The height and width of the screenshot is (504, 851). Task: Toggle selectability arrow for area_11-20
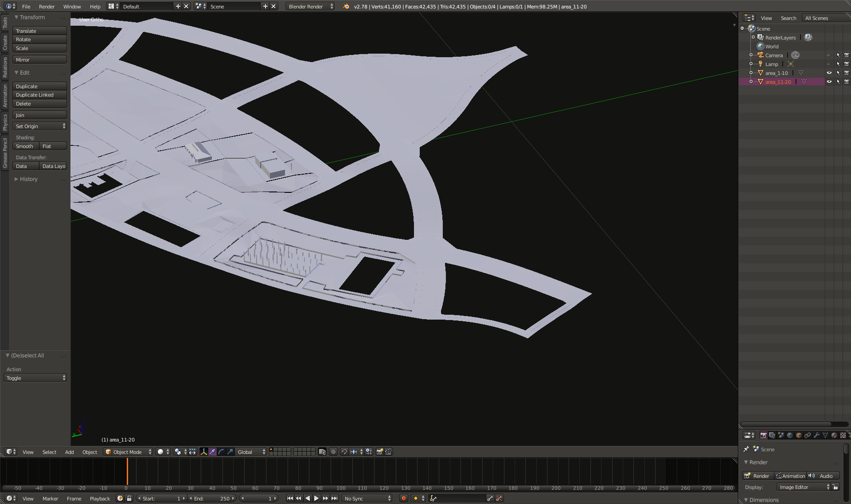[x=838, y=82]
